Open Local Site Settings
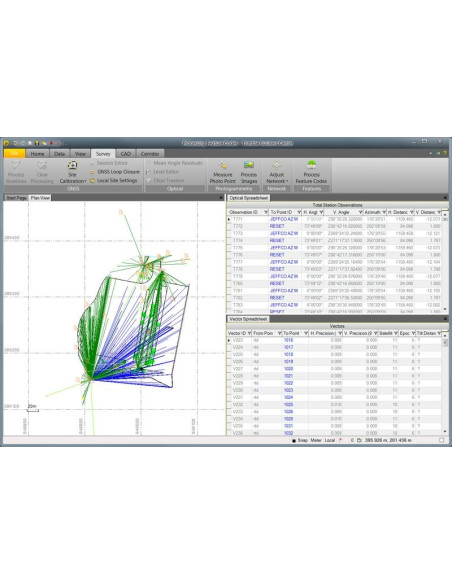This screenshot has height=584, width=452. click(x=114, y=180)
